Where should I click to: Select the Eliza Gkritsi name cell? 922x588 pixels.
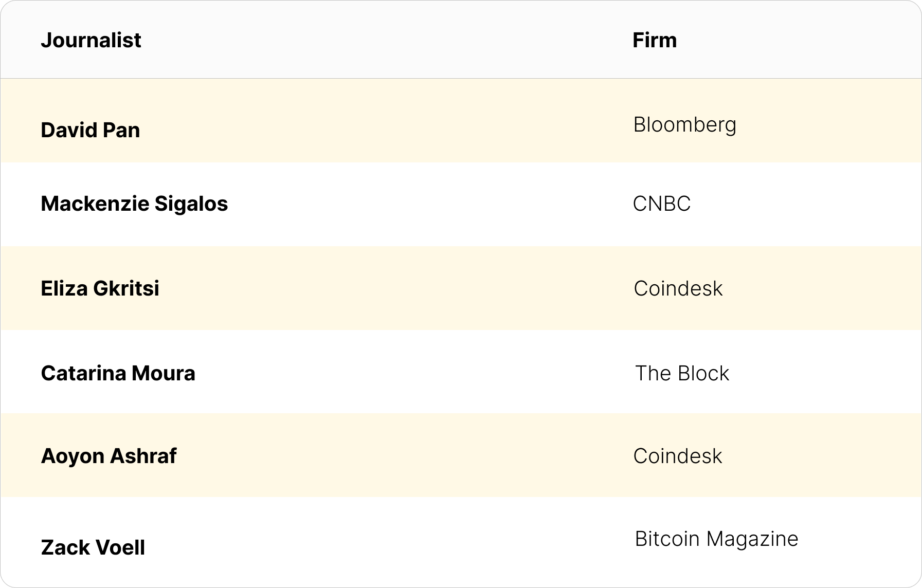pyautogui.click(x=100, y=288)
